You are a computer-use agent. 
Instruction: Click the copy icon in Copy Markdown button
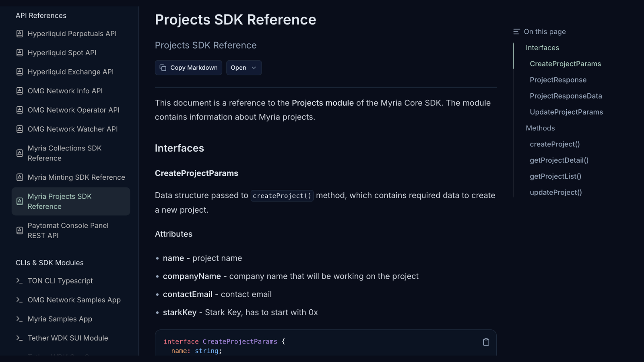pos(163,68)
